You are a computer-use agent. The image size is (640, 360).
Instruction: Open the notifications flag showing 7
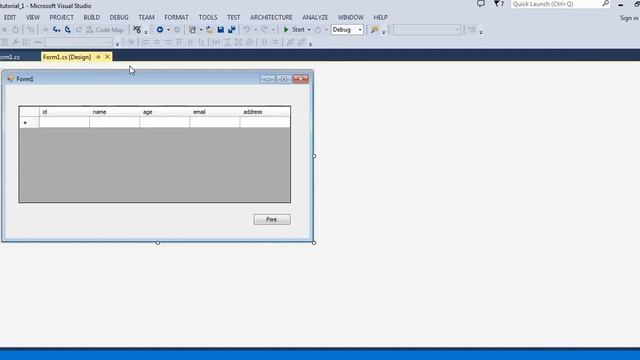point(499,4)
